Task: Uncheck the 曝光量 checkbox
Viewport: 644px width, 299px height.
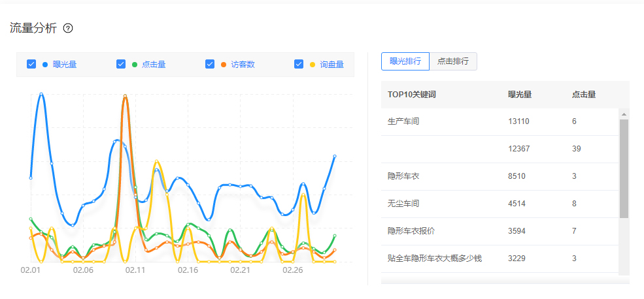Action: coord(31,64)
